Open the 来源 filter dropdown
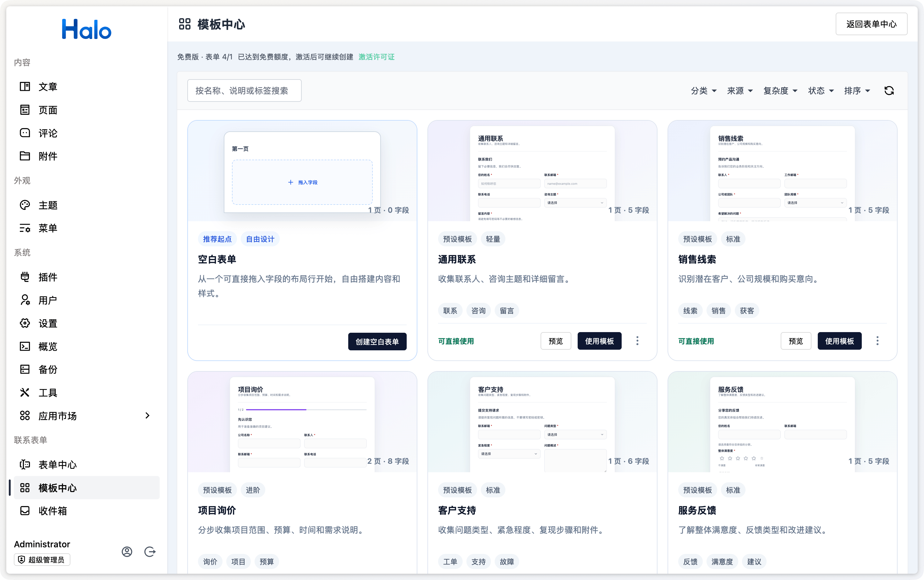This screenshot has height=580, width=924. pos(740,90)
